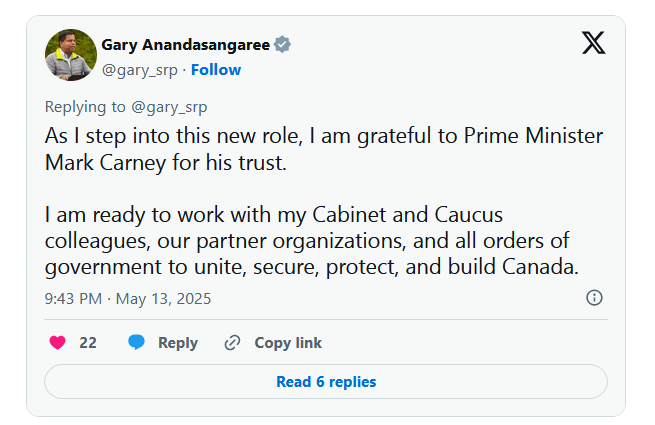
Task: Click the blue reply speech bubble icon
Action: [x=137, y=343]
